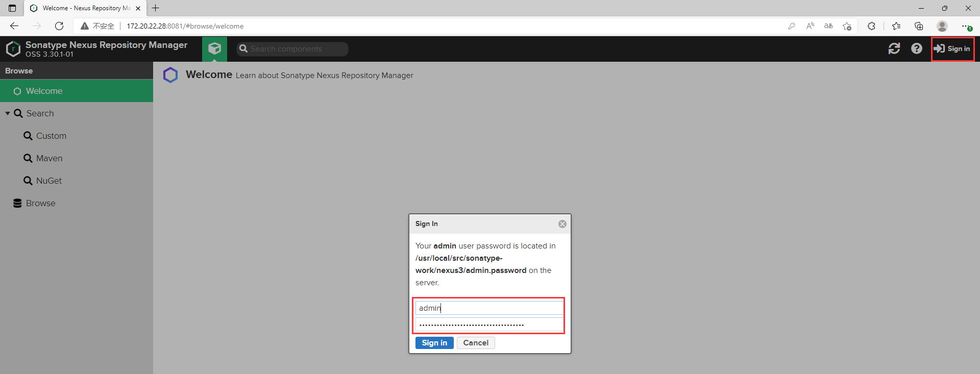Screen dimensions: 980x374
Task: Open the browser profile avatar
Action: coord(942,26)
